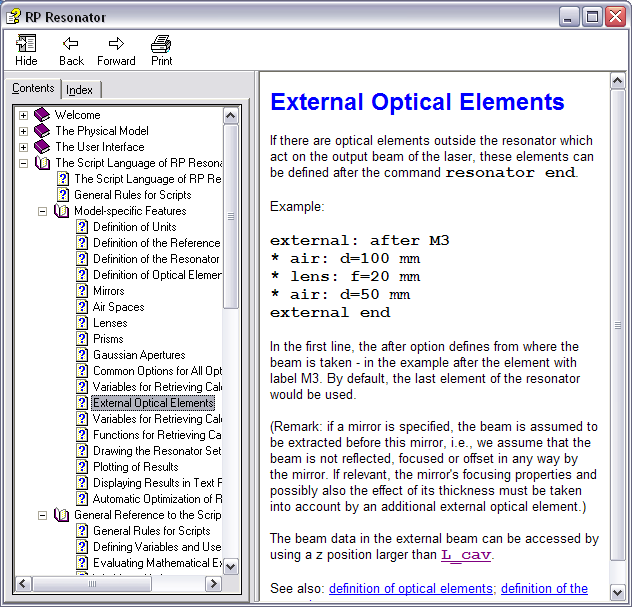This screenshot has height=607, width=632.
Task: Expand The User Interface node
Action: pos(23,147)
